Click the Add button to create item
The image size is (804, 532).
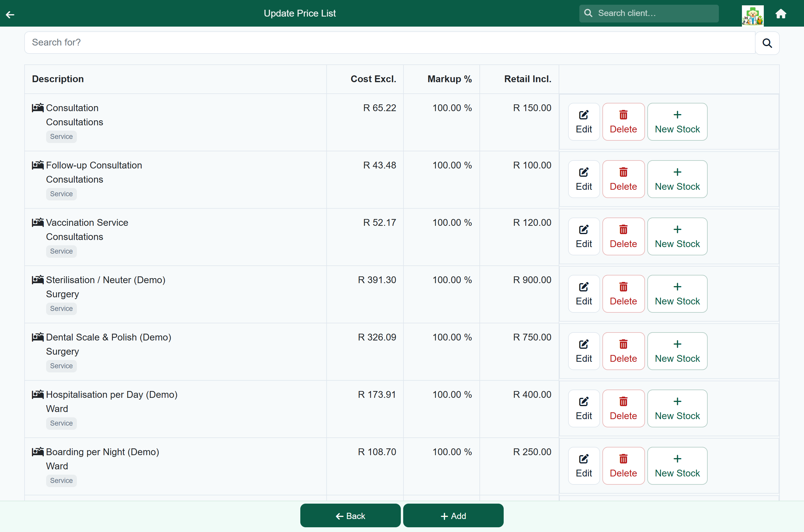[x=453, y=516]
